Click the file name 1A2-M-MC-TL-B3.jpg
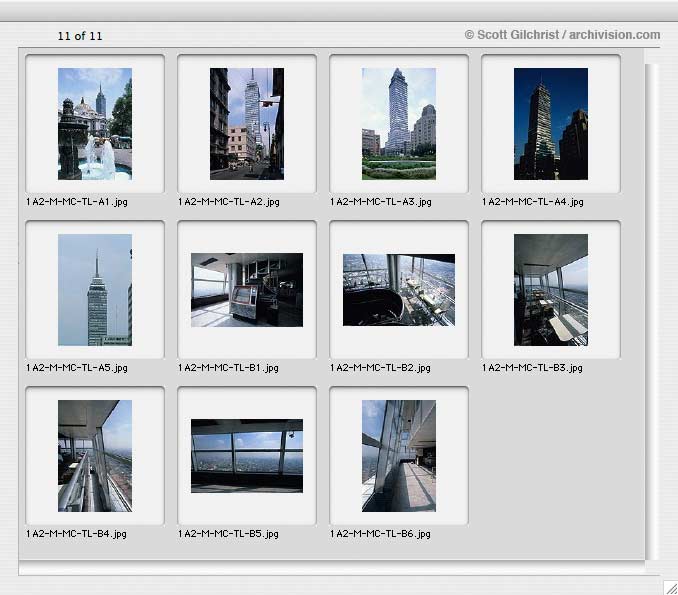This screenshot has height=595, width=678. 532,368
